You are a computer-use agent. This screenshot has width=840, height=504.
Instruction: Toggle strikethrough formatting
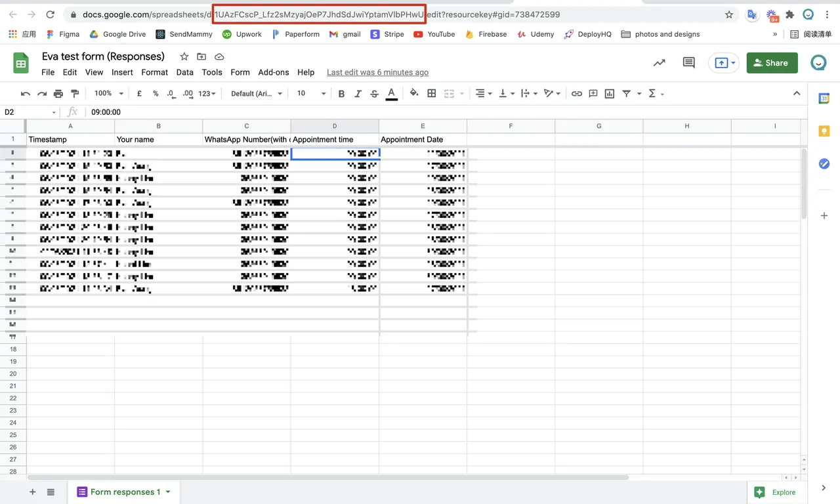click(x=374, y=94)
